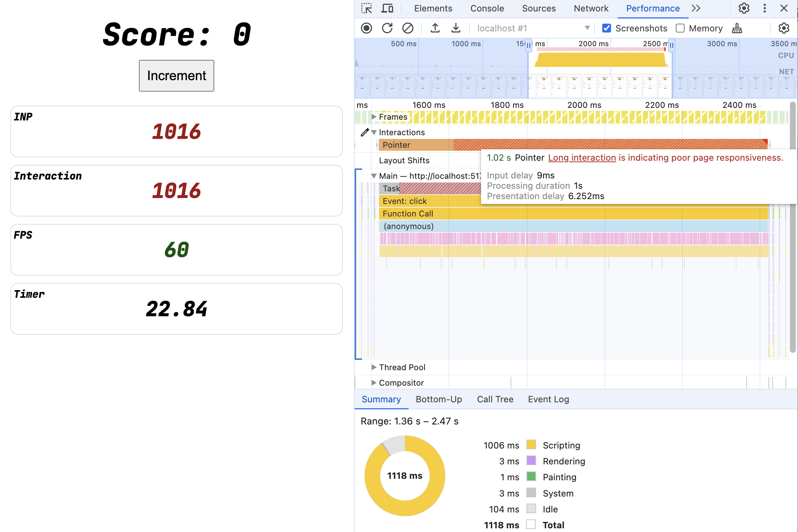Click the inspect element cursor icon

[367, 9]
